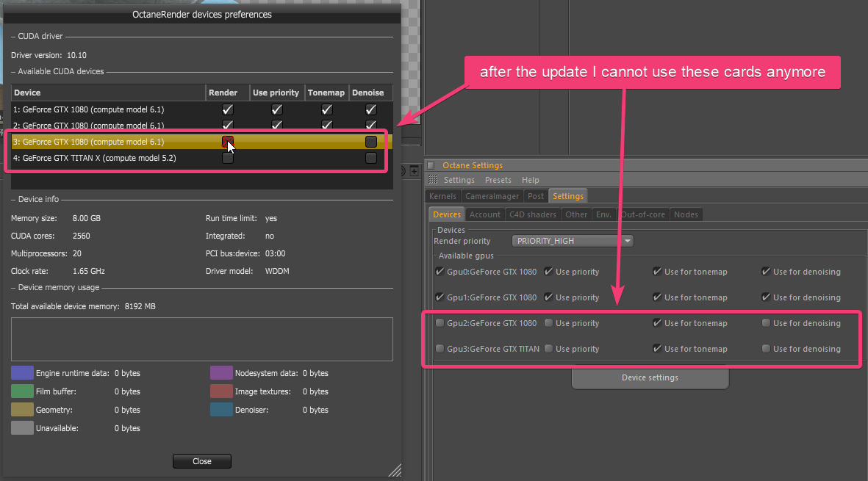Switch to the Post tab
868x481 pixels.
tap(535, 196)
